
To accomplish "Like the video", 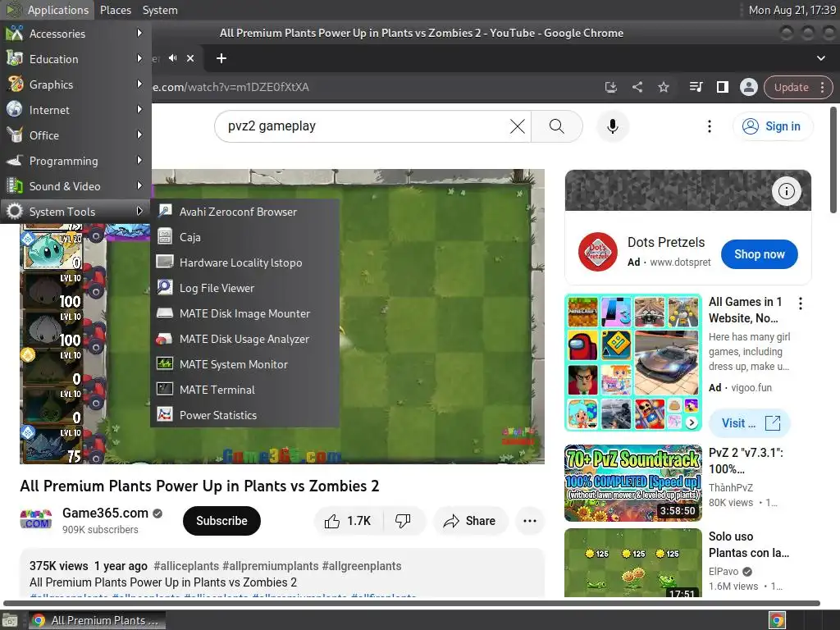I will 348,521.
